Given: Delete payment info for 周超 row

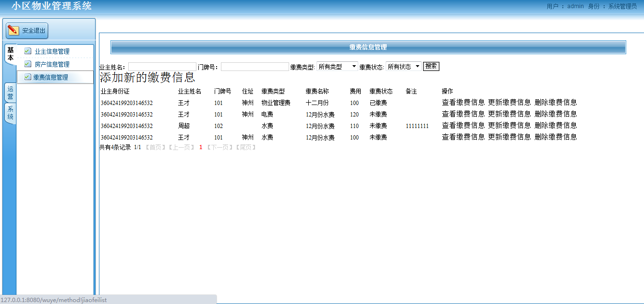Looking at the screenshot, I should click(556, 126).
